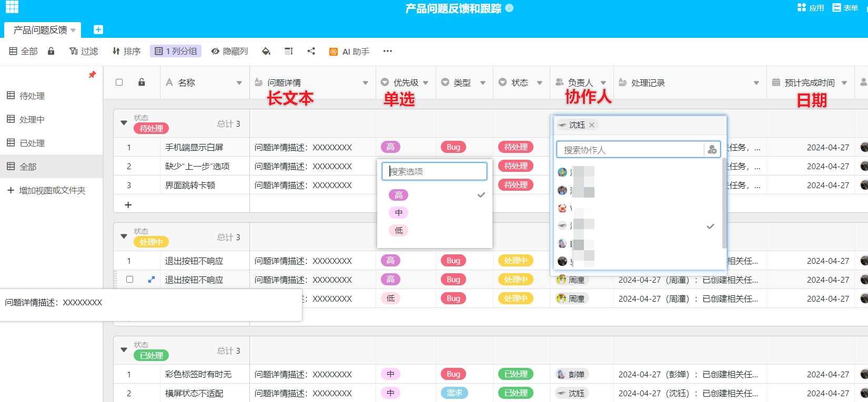The width and height of the screenshot is (868, 402).
Task: Click the 过滤 filter button
Action: click(84, 51)
